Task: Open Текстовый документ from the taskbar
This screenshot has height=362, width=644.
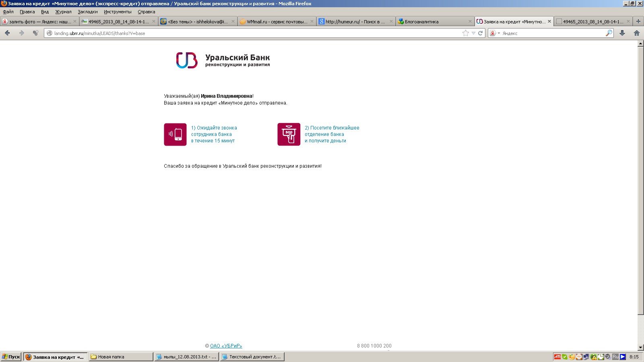Action: 252,357
